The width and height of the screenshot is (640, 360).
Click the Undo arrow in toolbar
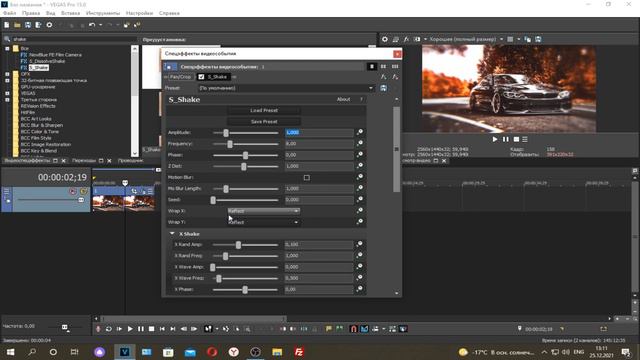pyautogui.click(x=92, y=25)
